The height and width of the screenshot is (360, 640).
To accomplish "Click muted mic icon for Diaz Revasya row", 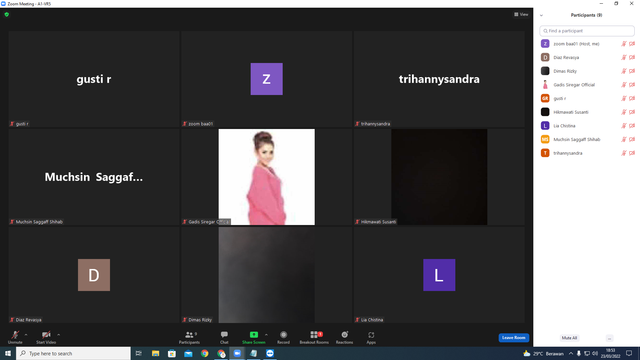I will 624,58.
